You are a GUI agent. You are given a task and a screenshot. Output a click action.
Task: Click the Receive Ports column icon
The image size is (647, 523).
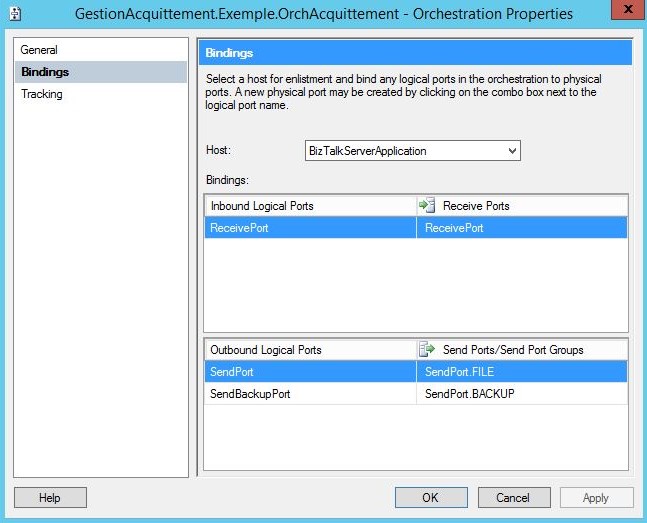[428, 206]
